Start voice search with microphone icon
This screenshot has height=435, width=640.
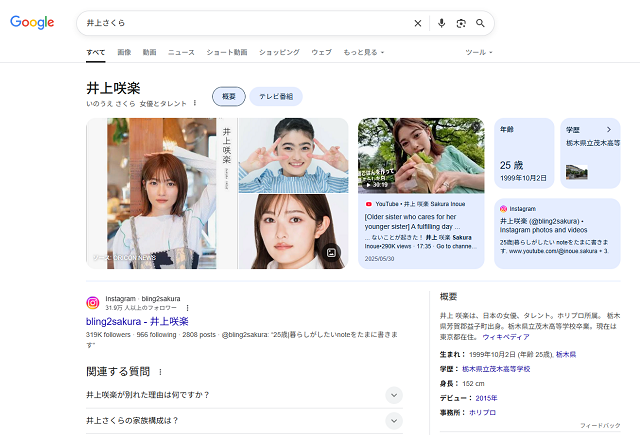click(x=441, y=23)
